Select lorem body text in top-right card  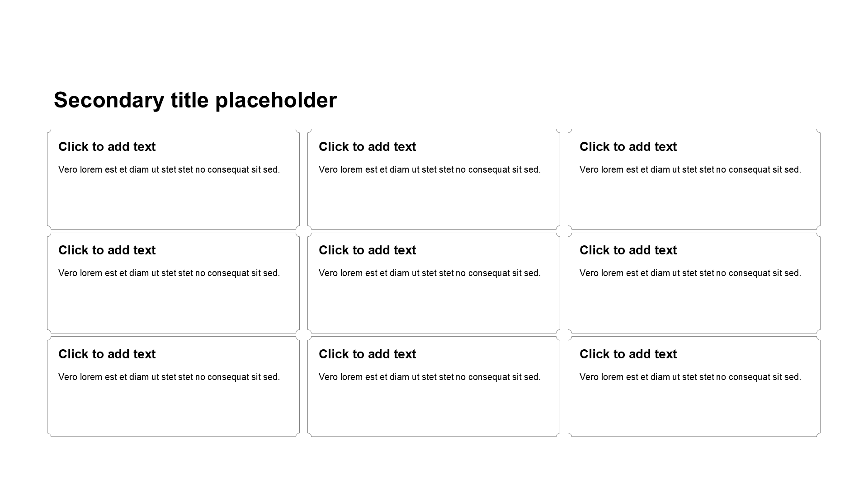[690, 170]
